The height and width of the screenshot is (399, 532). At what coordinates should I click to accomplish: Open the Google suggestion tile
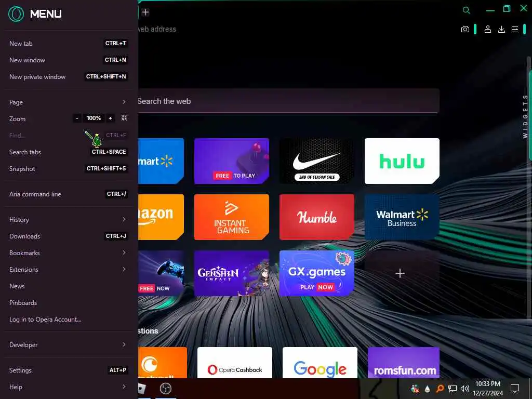[320, 362]
